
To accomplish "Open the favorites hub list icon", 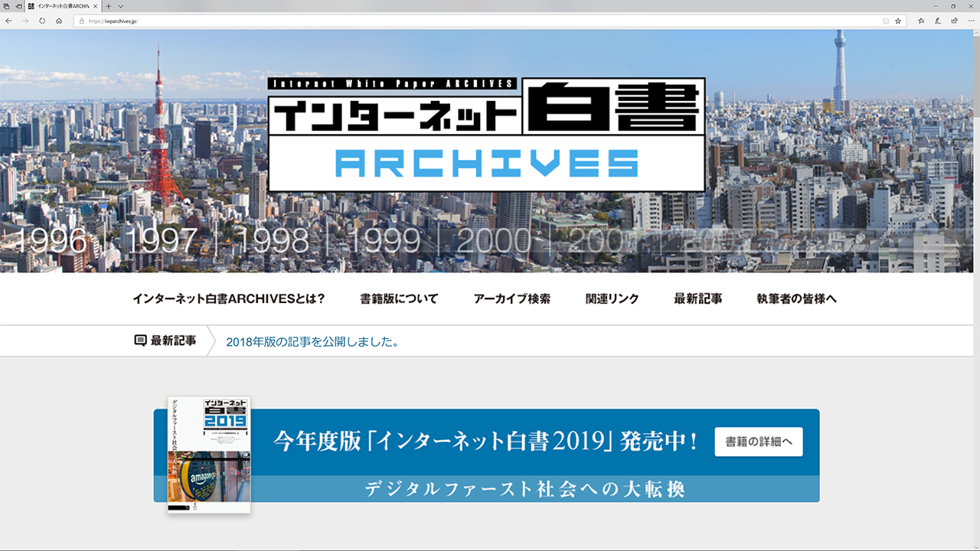I will [x=921, y=21].
